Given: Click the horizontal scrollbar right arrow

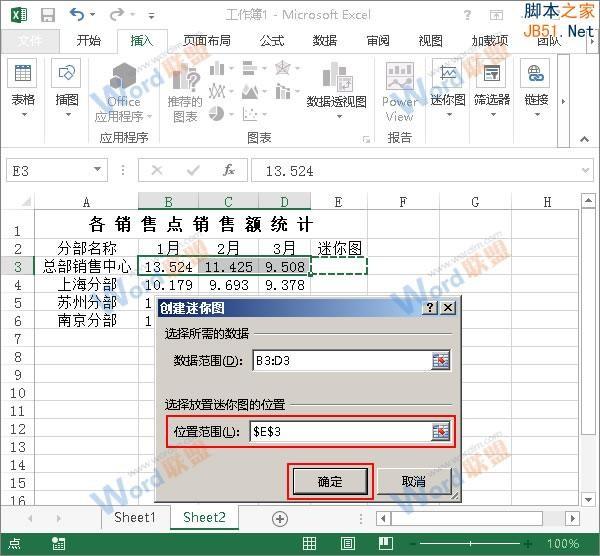Looking at the screenshot, I should click(572, 519).
